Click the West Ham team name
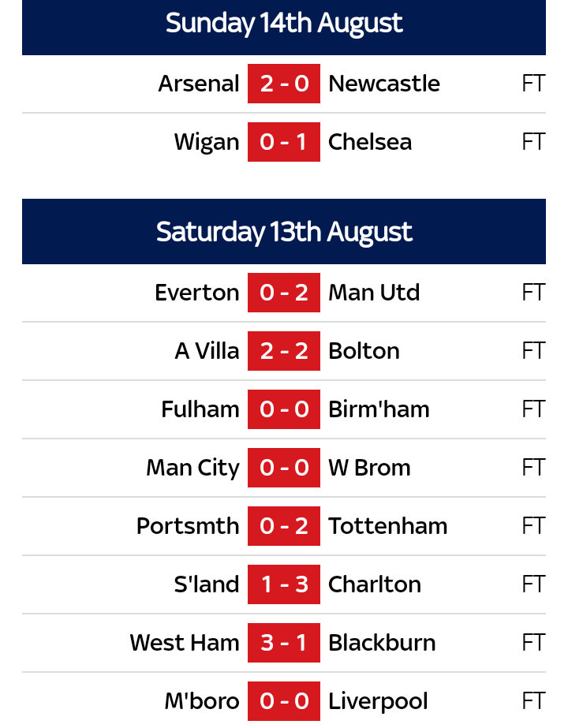This screenshot has height=728, width=568. (185, 643)
